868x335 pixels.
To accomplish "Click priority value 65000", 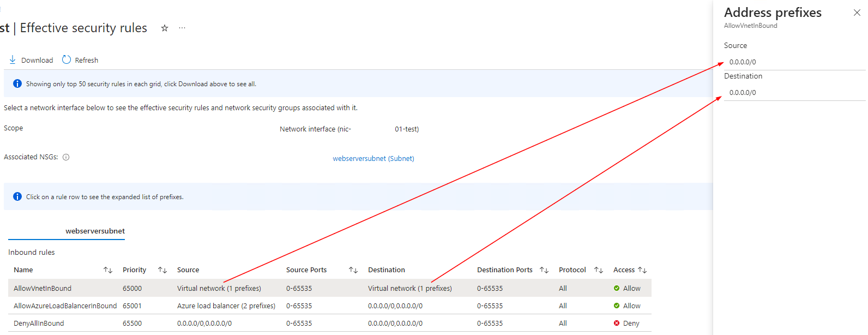I will click(x=132, y=289).
